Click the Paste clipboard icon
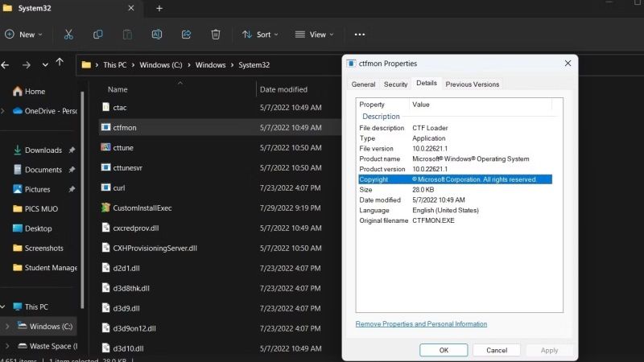 coord(127,35)
